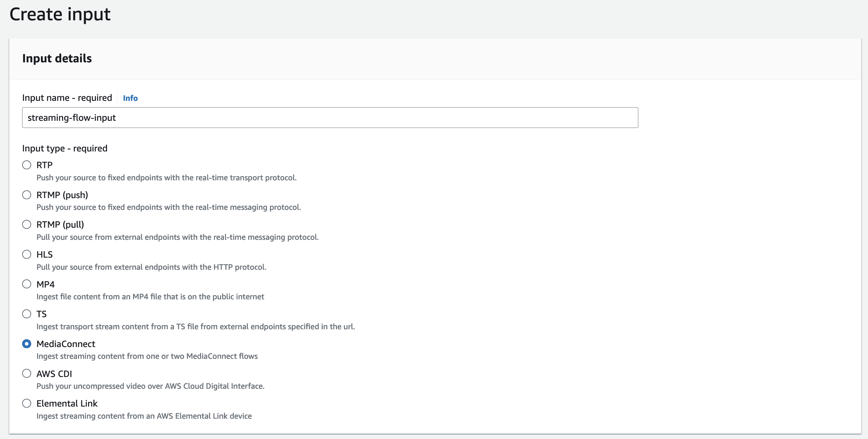The width and height of the screenshot is (868, 439).
Task: Pick the RTMP (pull) input type
Action: click(x=27, y=224)
